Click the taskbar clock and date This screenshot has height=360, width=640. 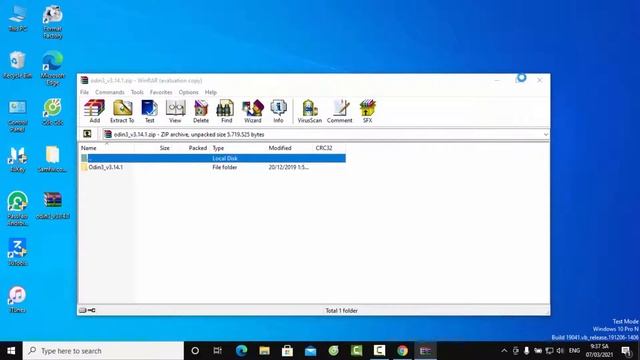[x=600, y=351]
